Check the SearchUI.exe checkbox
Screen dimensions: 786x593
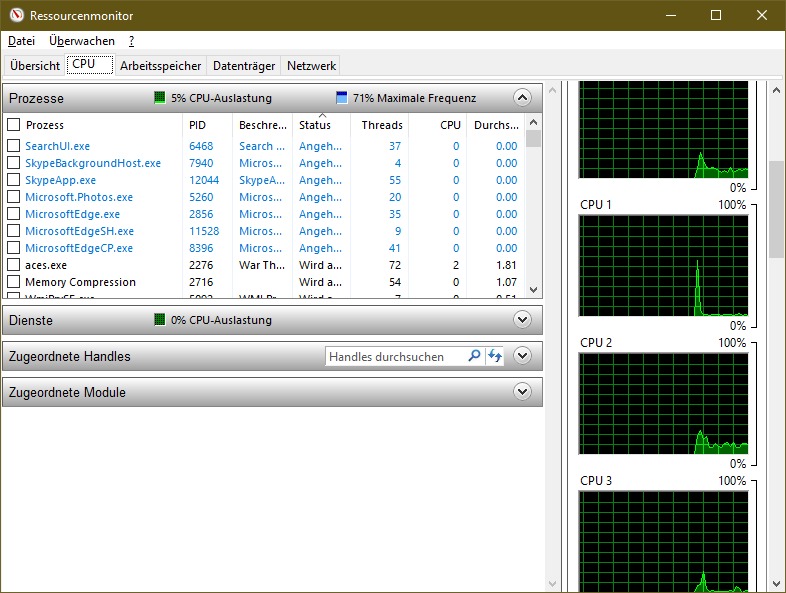pyautogui.click(x=14, y=146)
